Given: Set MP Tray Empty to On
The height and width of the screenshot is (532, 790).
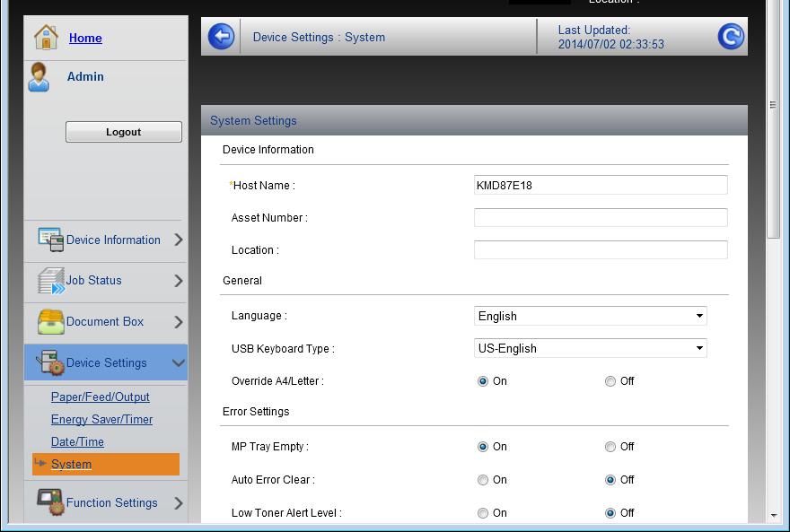Looking at the screenshot, I should [x=483, y=447].
